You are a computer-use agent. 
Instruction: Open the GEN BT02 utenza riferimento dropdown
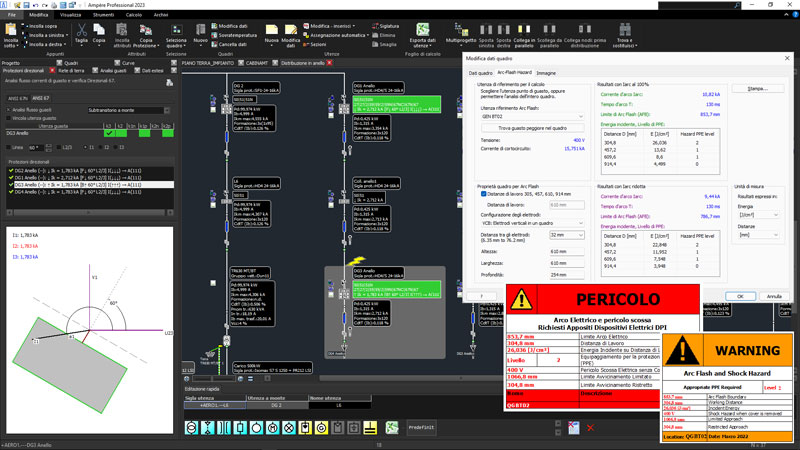pos(532,116)
